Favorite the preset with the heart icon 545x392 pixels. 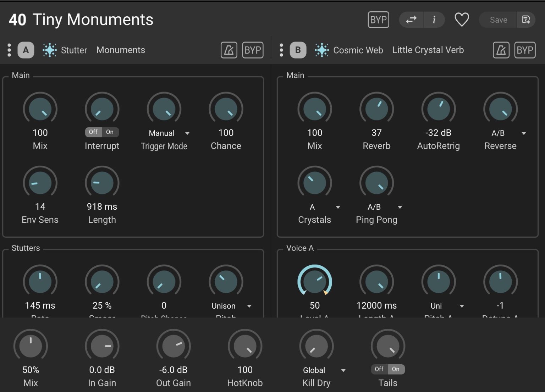pos(462,20)
